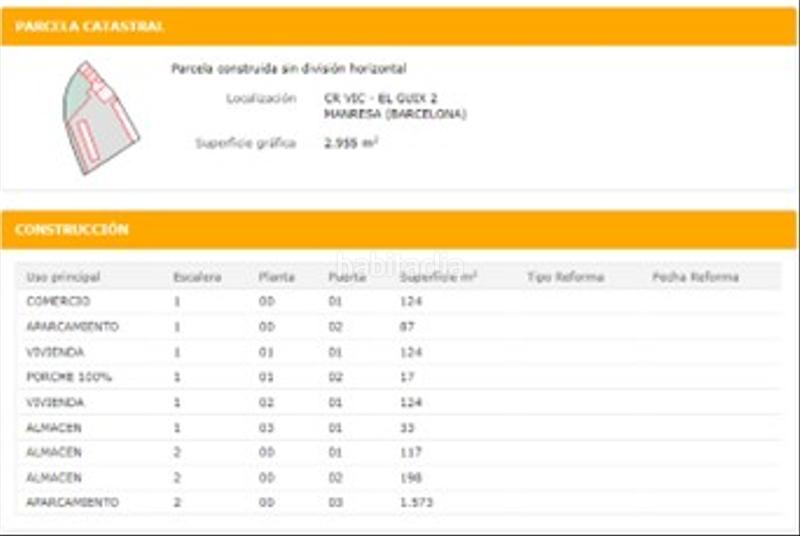Click the 2.955 m² graphic surface value
The image size is (800, 536).
coord(351,143)
